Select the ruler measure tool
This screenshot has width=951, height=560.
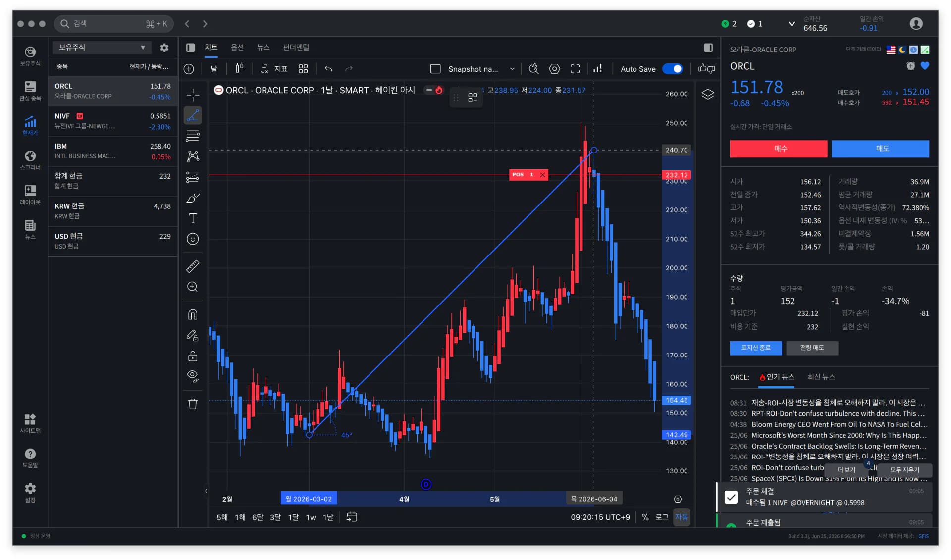coord(193,266)
